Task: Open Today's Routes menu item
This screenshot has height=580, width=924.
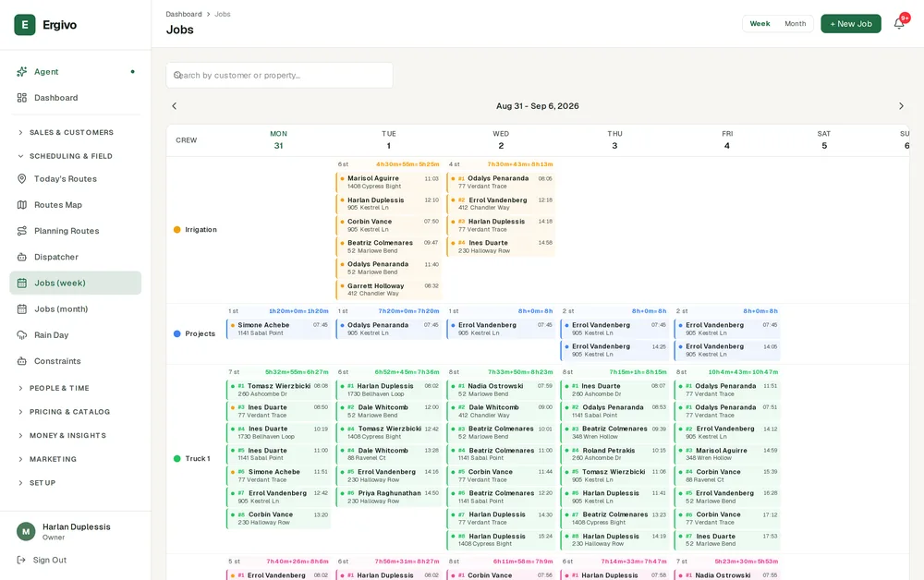Action: pyautogui.click(x=76, y=179)
